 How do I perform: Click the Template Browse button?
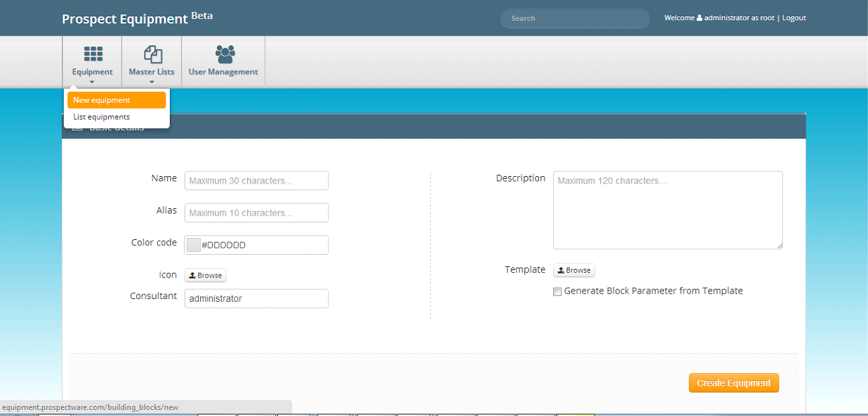[x=574, y=270]
